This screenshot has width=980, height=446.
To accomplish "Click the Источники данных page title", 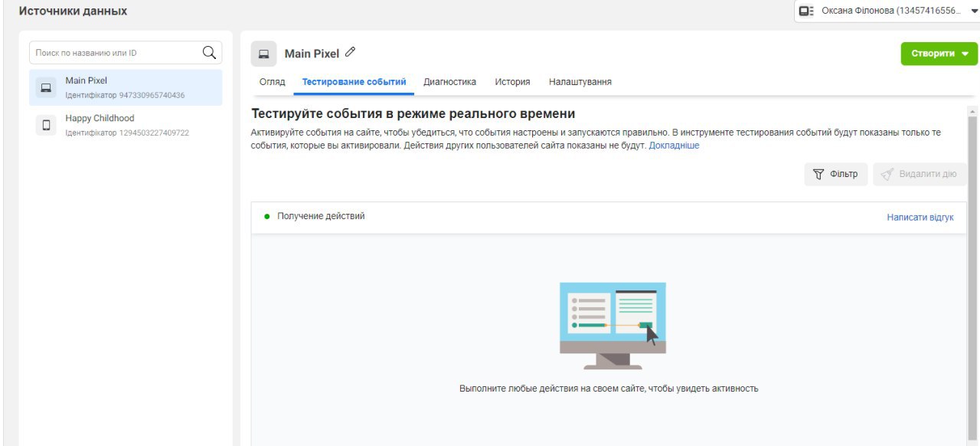I will 73,11.
